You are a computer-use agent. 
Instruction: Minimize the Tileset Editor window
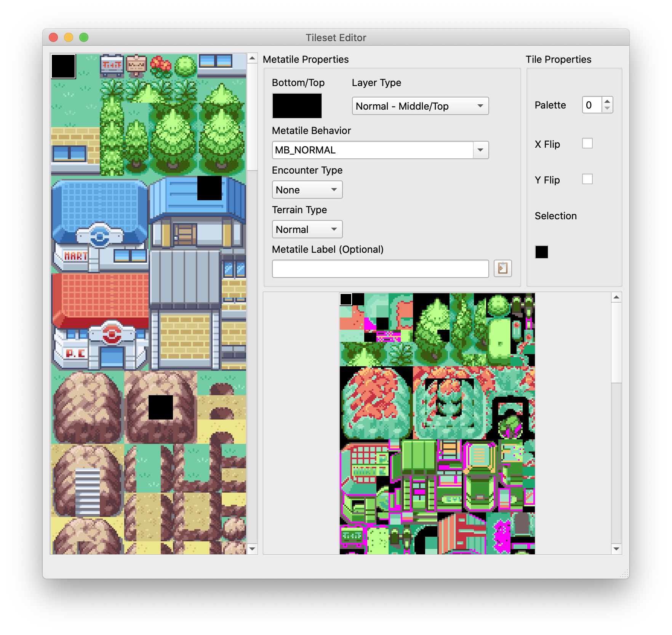69,37
